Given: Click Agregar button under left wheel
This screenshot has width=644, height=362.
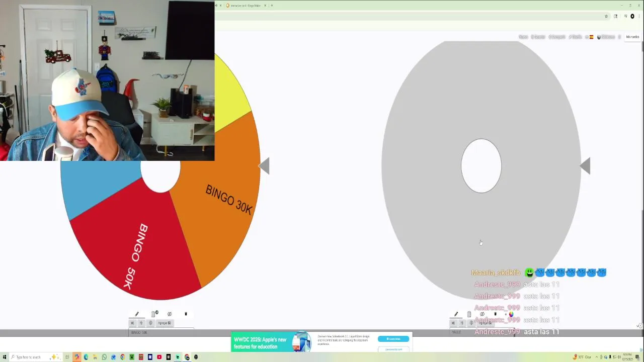Looking at the screenshot, I should (x=165, y=323).
